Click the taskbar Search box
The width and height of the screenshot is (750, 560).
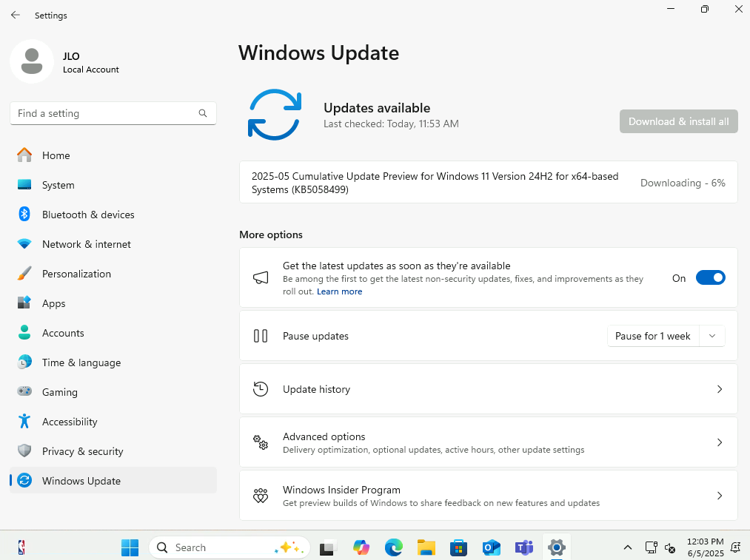(230, 547)
